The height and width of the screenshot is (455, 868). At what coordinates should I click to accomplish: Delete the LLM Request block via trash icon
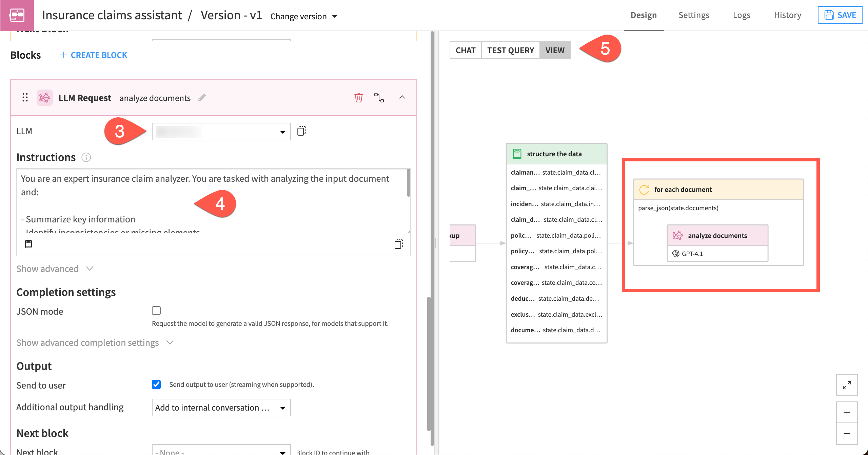point(359,98)
